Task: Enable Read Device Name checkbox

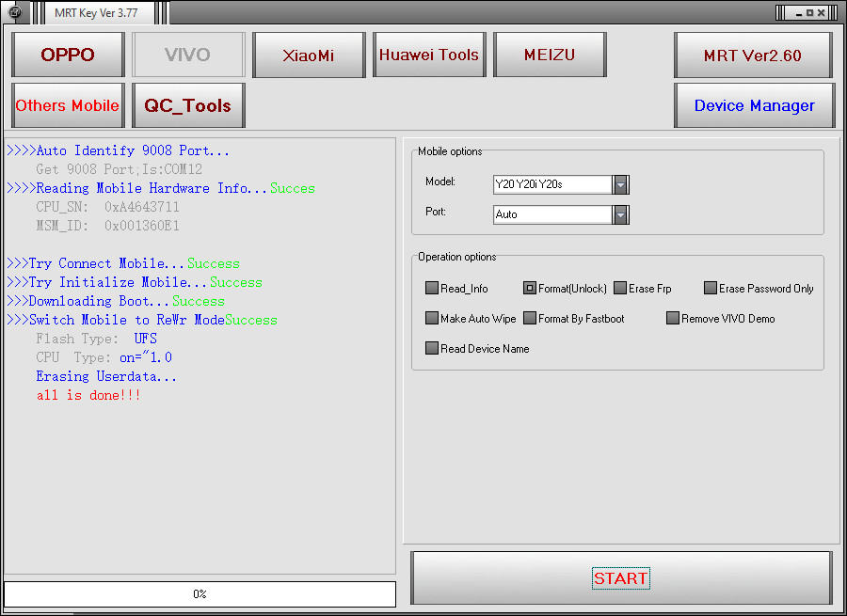Action: pos(432,348)
